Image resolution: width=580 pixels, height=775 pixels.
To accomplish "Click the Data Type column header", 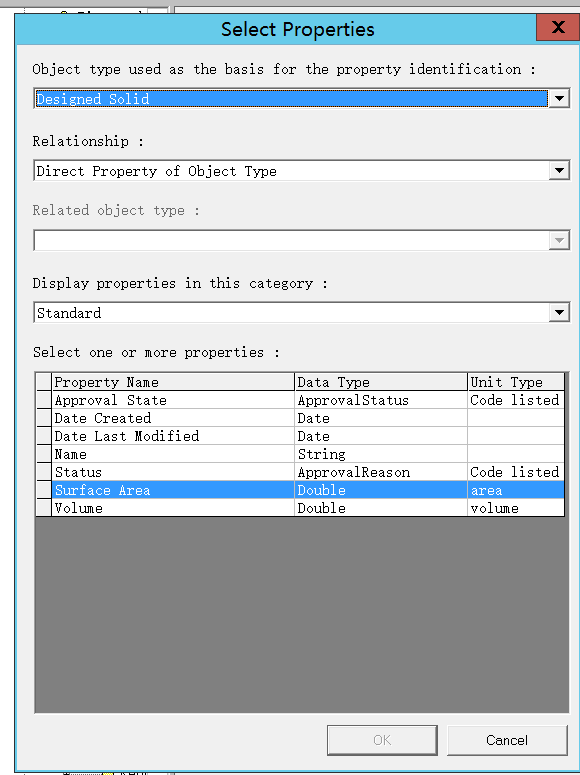I will point(381,382).
